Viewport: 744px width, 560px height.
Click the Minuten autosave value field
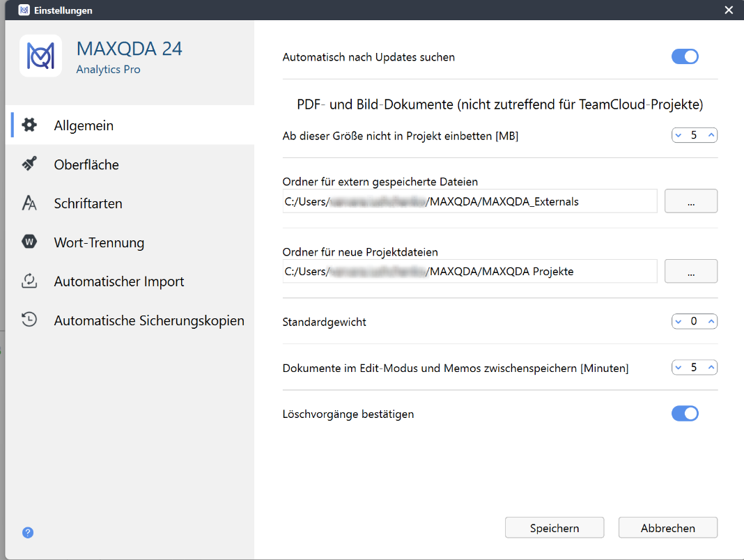click(x=694, y=367)
